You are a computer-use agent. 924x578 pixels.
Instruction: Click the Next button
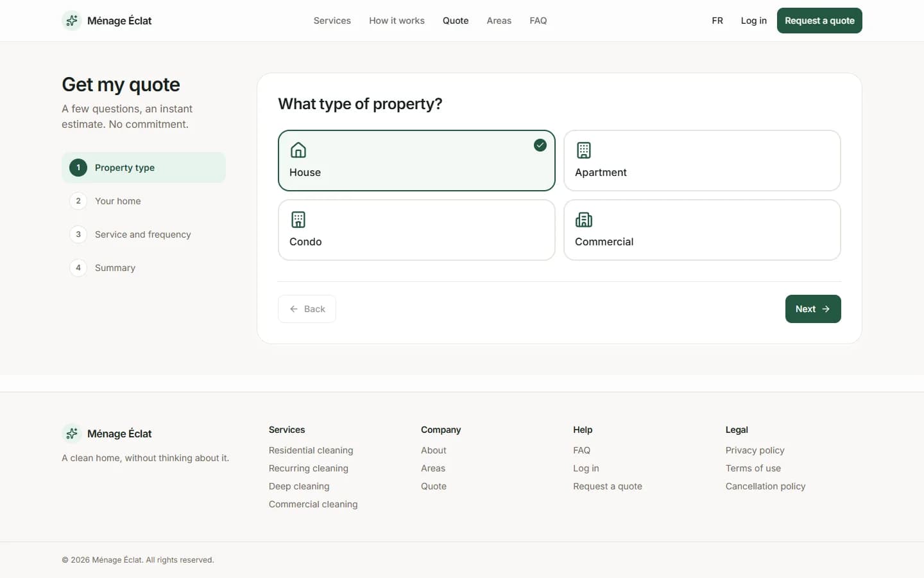click(813, 309)
